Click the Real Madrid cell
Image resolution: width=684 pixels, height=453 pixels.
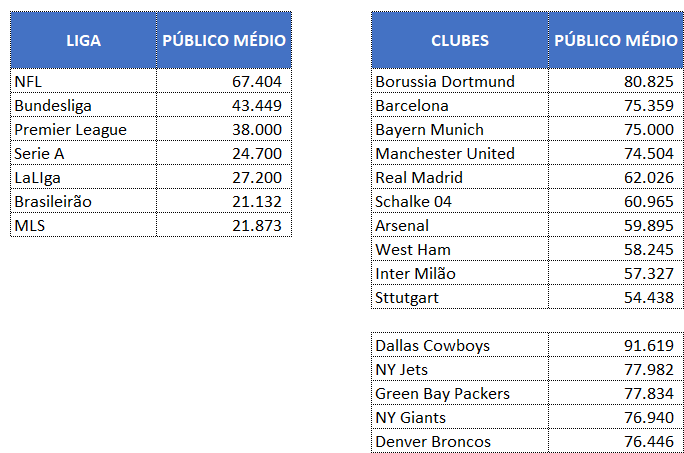click(x=460, y=177)
